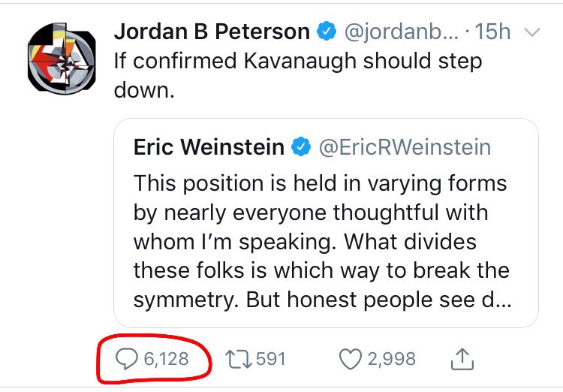Click the Jordan B Peterson display name
The image size is (563, 392).
[212, 32]
